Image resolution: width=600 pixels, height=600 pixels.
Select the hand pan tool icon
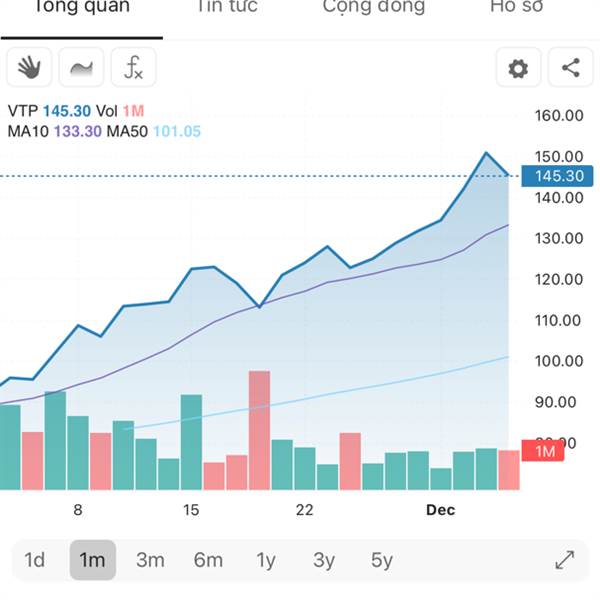(x=29, y=68)
